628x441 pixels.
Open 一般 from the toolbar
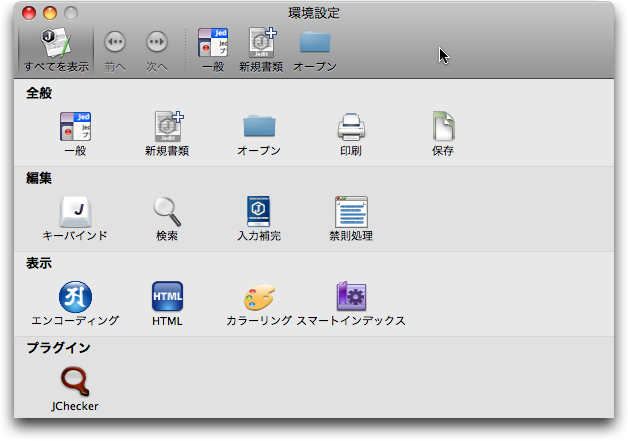click(x=213, y=50)
